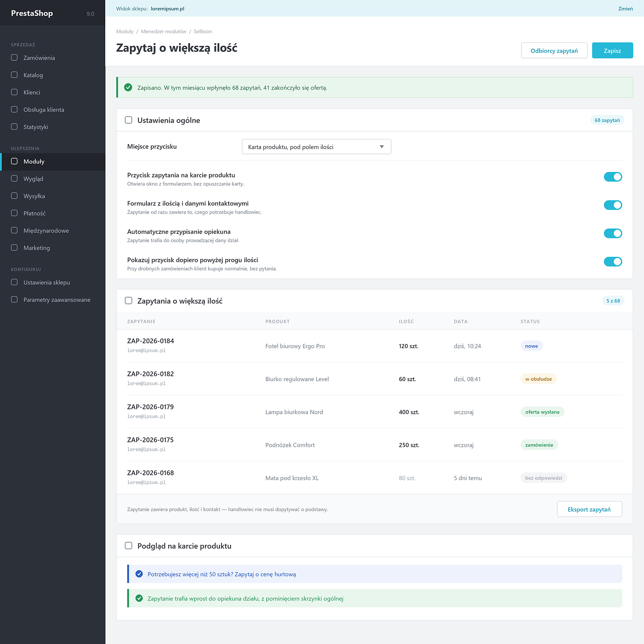Screen dimensions: 644x644
Task: Click the Zapisz button
Action: point(612,51)
